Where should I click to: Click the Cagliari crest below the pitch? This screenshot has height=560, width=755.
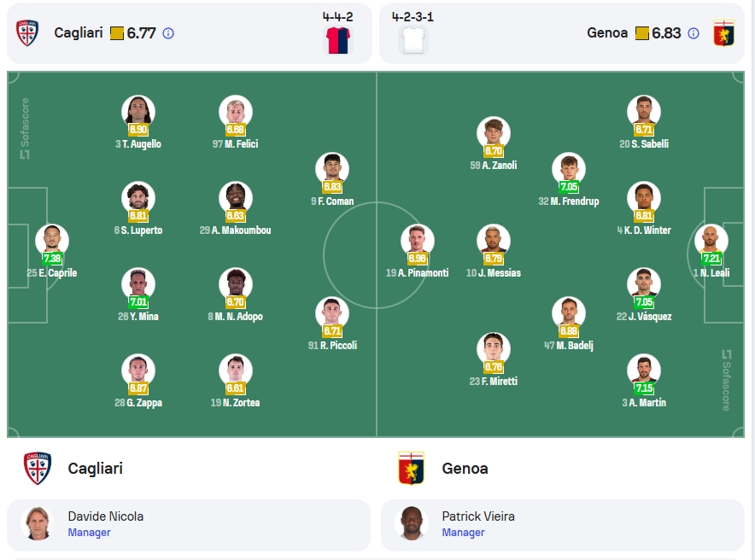(x=37, y=468)
